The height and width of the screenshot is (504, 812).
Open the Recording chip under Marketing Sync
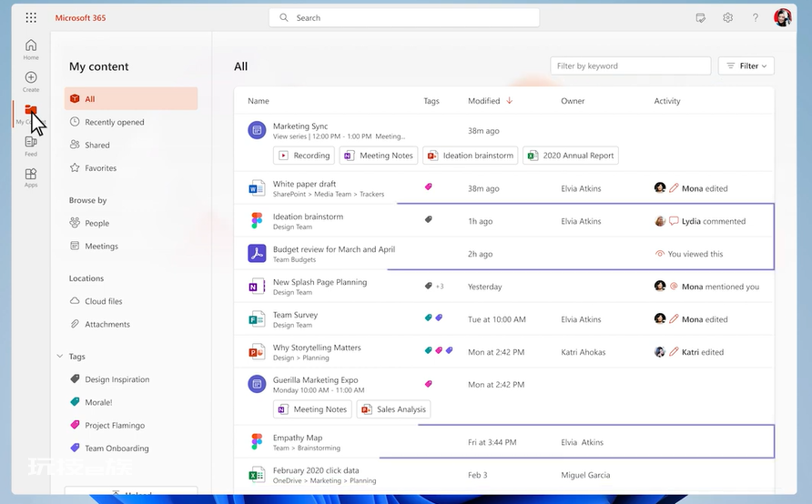point(304,156)
